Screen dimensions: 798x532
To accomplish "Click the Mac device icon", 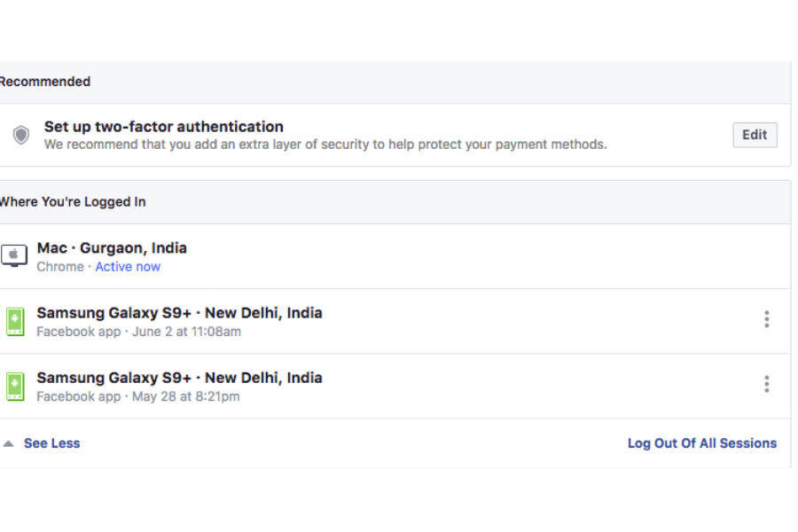I will (14, 256).
